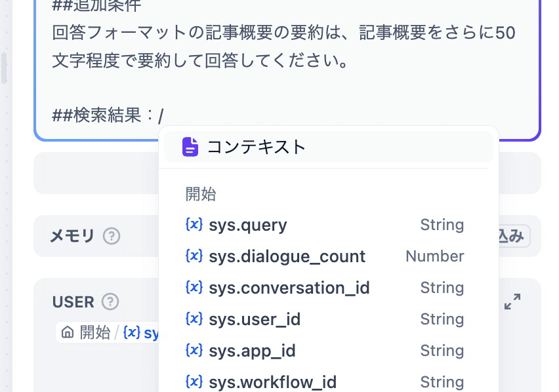Insert the sys.query variable
Image resolution: width=559 pixels, height=392 pixels.
tap(248, 225)
